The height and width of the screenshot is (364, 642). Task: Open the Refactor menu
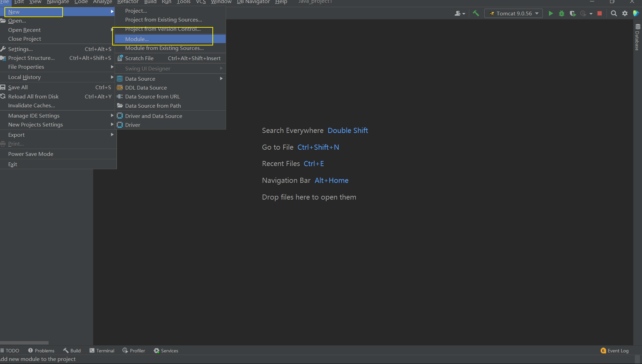coord(128,2)
